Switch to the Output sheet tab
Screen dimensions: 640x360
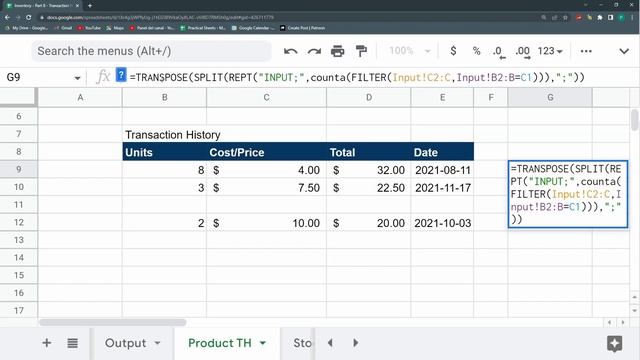[125, 343]
